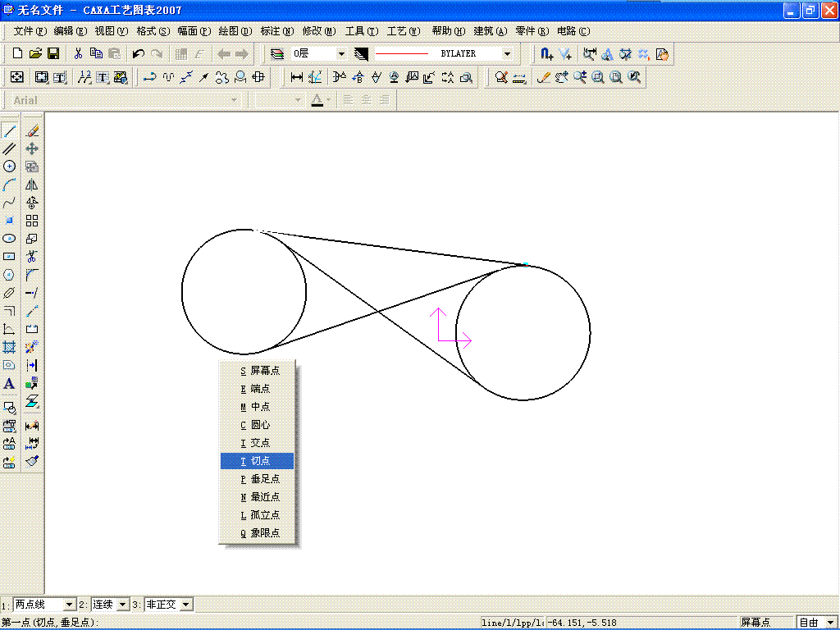Select the straight line drawing tool

(x=9, y=130)
